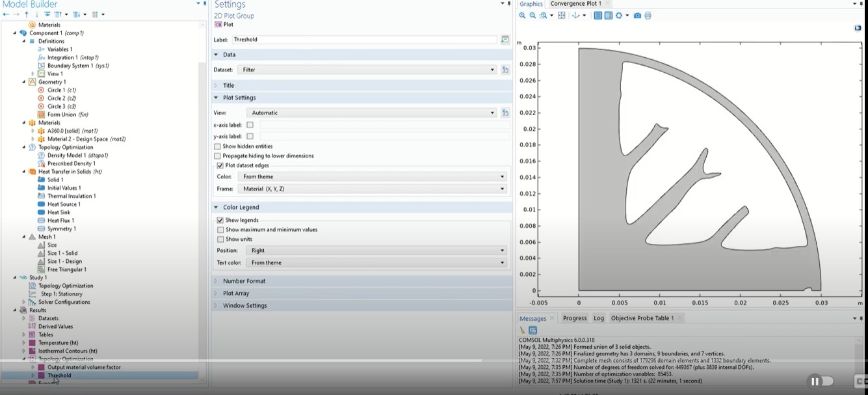
Task: Expand the Number Format section
Action: 244,281
